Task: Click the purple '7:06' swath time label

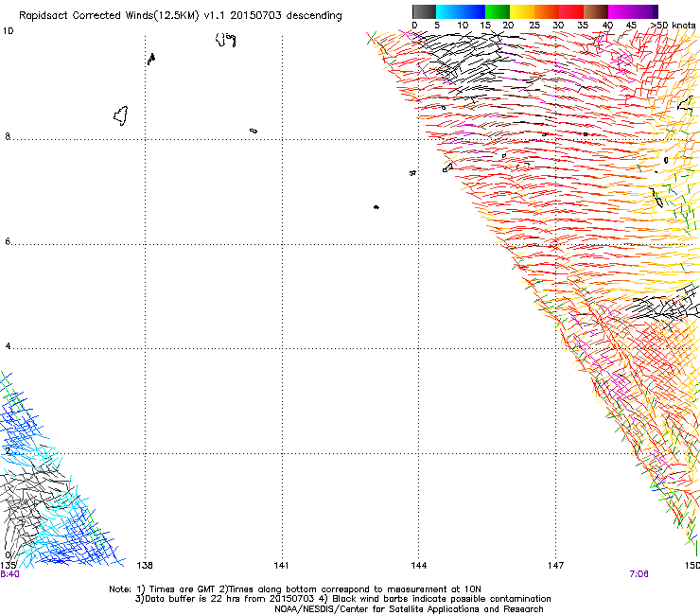Action: click(x=639, y=574)
